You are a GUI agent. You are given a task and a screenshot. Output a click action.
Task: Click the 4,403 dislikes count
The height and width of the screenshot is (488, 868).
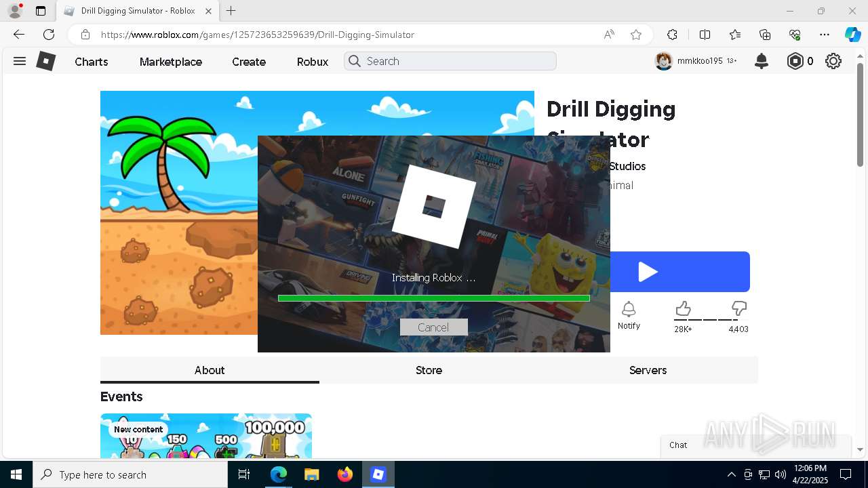[738, 329]
